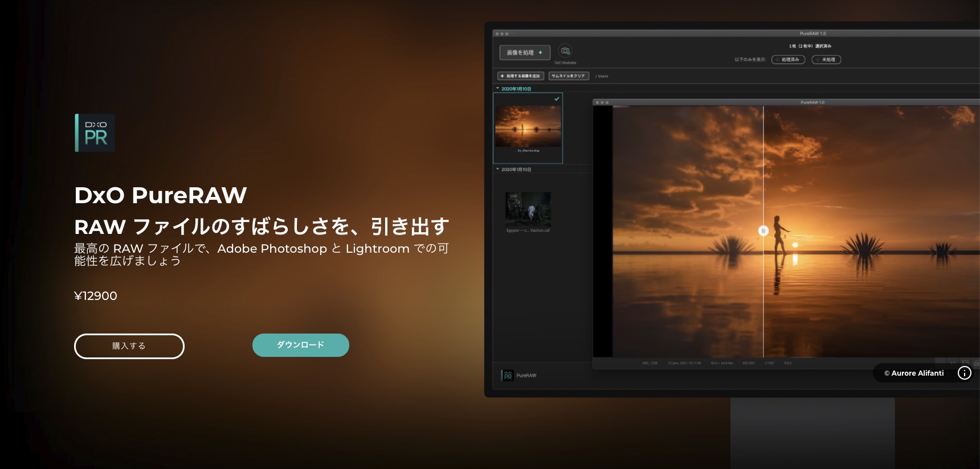Click the 画像を処理 process button
Screen dimensions: 980x469
coord(525,52)
